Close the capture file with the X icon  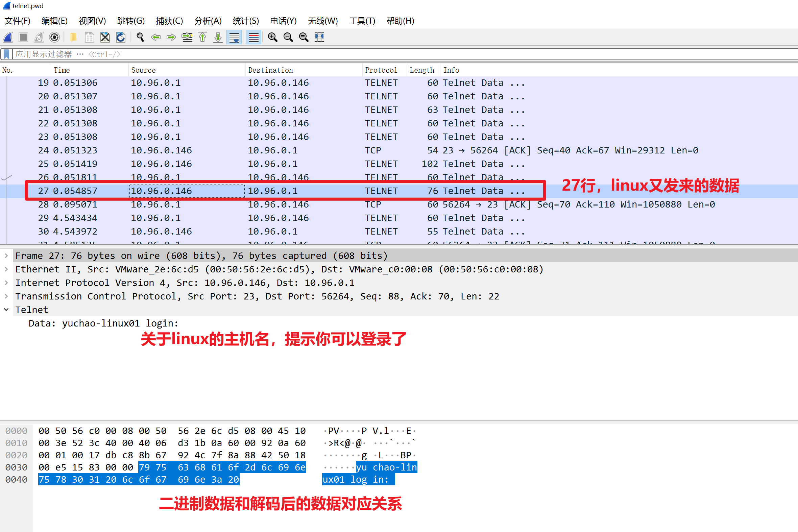pos(105,37)
